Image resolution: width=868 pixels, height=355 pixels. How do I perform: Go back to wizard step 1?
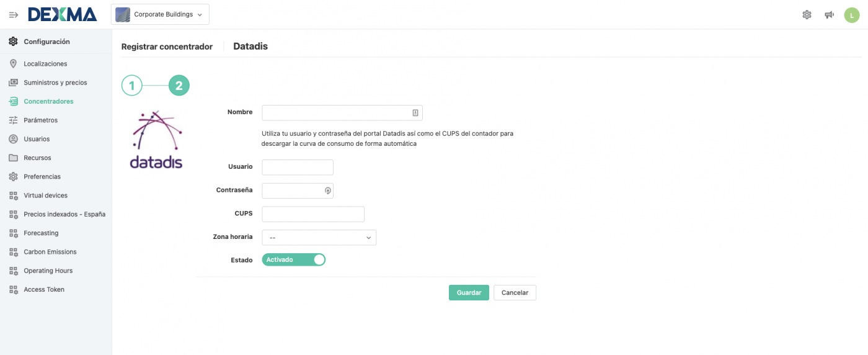(x=132, y=86)
